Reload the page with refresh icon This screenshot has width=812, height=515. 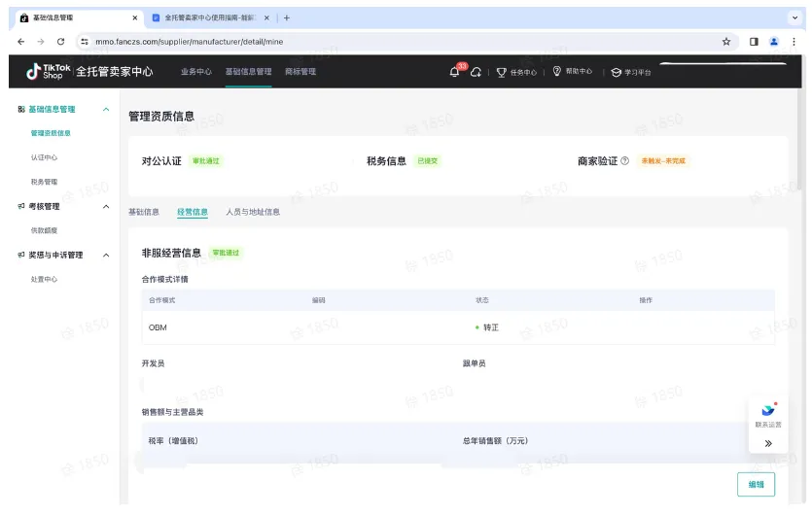tap(60, 42)
